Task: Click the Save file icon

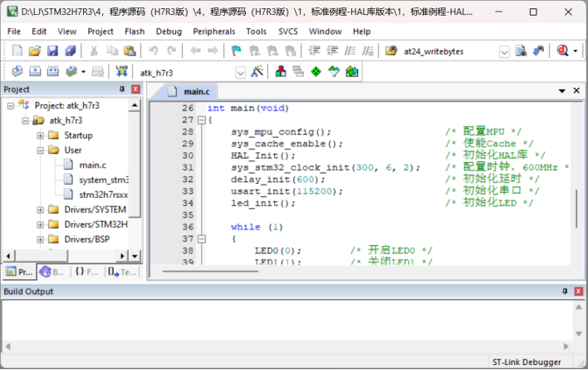Action: (53, 52)
